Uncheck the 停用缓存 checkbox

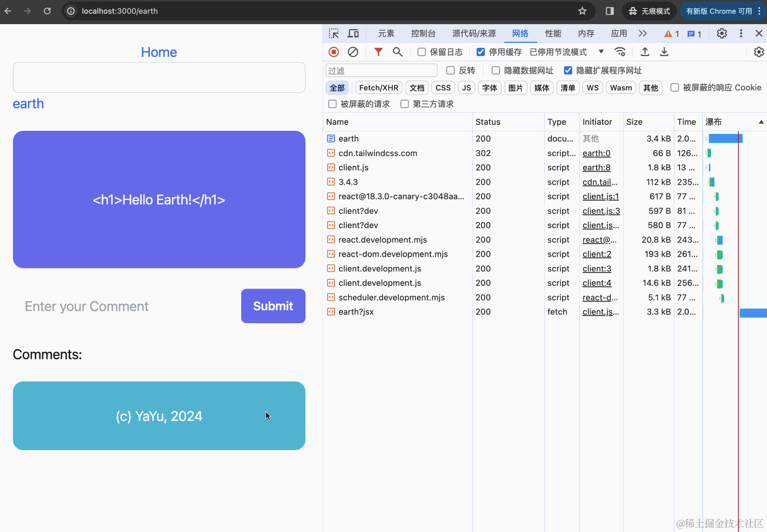pos(480,52)
